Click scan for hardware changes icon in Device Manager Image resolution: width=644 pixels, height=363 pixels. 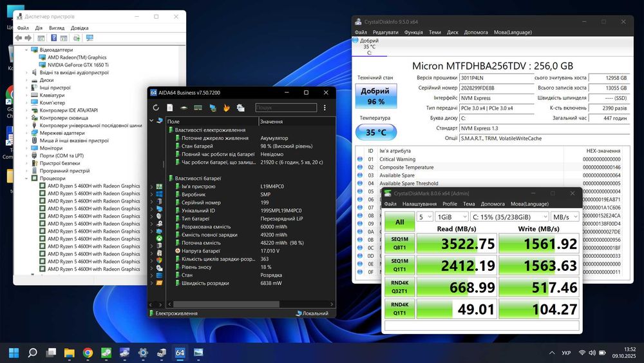(x=90, y=38)
